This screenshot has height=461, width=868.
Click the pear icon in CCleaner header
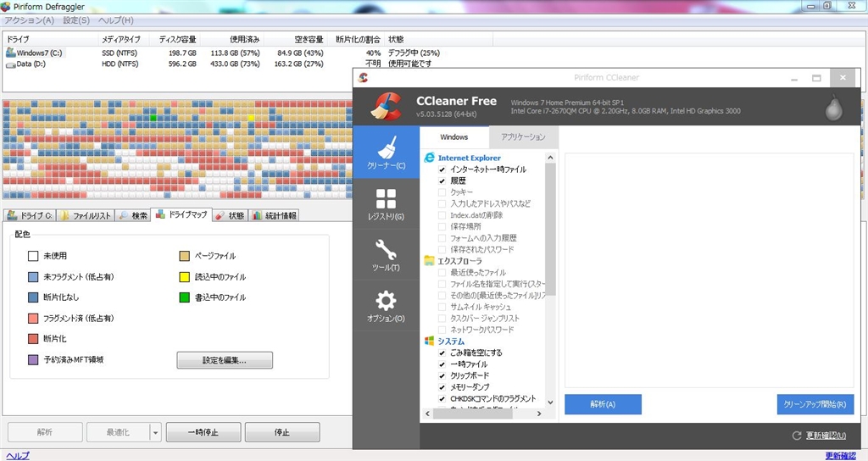click(x=834, y=107)
